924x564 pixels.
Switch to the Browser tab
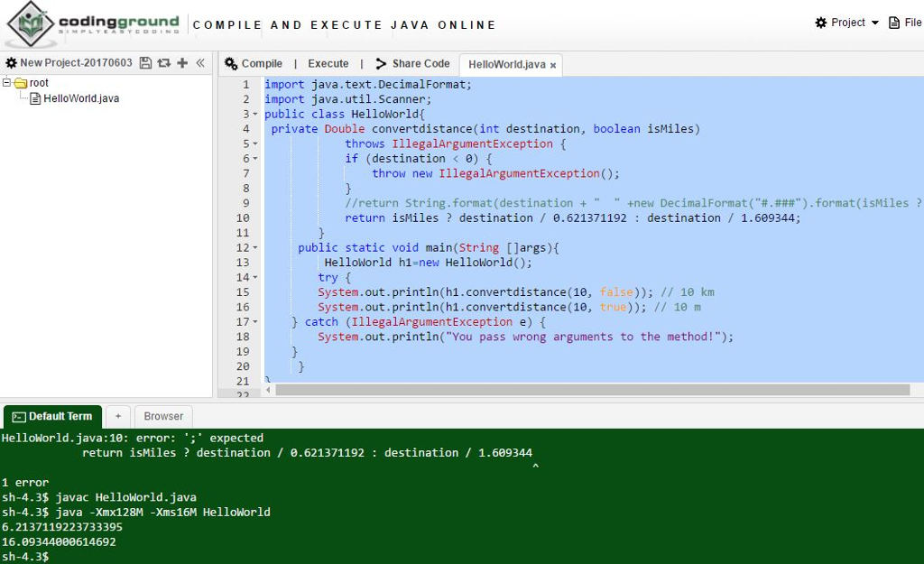click(163, 416)
